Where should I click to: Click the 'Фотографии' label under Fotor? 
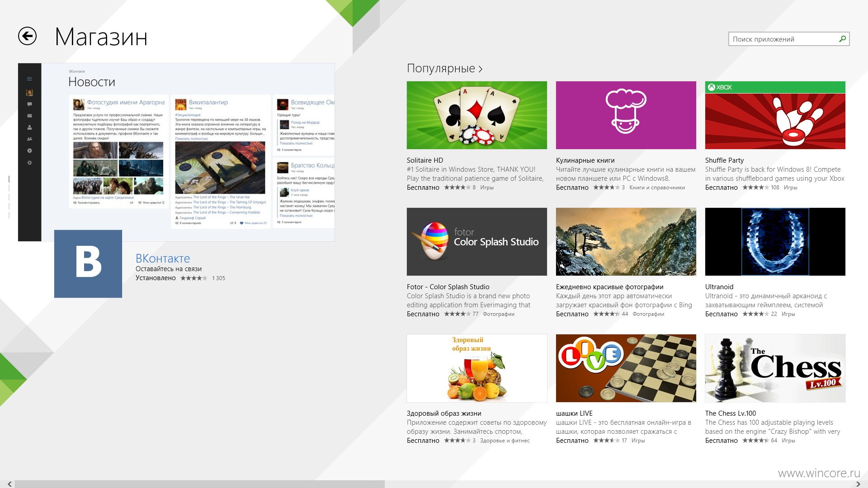(x=498, y=314)
